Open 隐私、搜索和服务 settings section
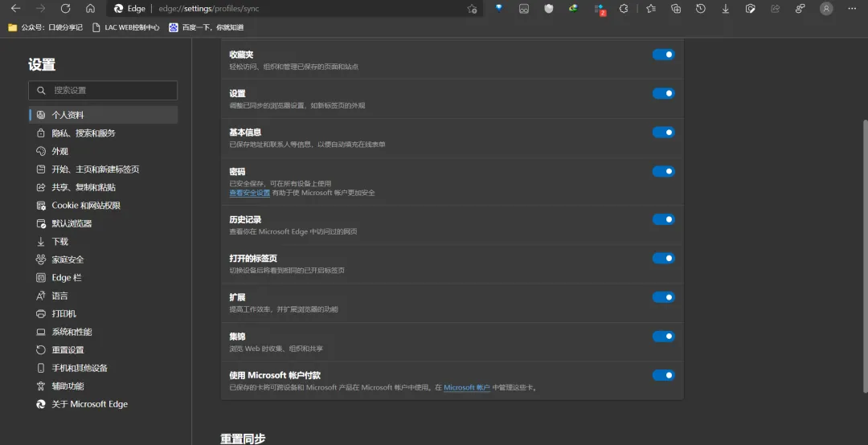The height and width of the screenshot is (445, 868). tap(103, 133)
